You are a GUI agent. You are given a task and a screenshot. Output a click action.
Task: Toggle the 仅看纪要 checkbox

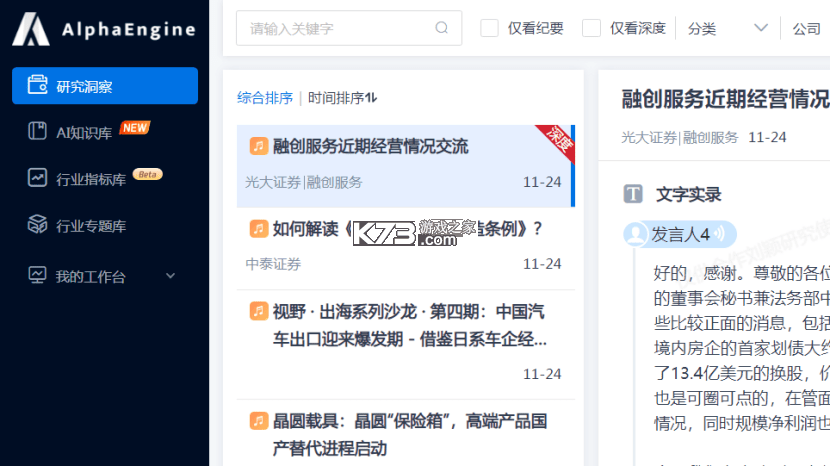(x=489, y=28)
